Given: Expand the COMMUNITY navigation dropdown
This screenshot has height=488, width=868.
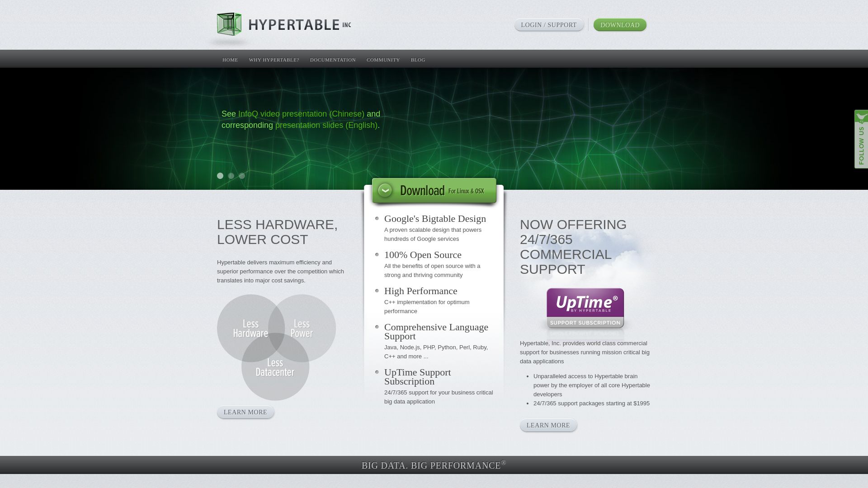Looking at the screenshot, I should pyautogui.click(x=383, y=60).
